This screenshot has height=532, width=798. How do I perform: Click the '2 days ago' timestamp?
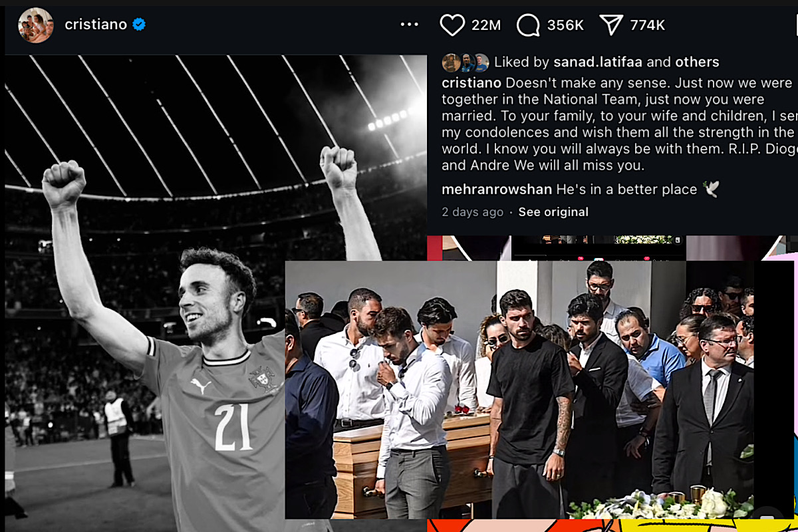click(x=473, y=212)
